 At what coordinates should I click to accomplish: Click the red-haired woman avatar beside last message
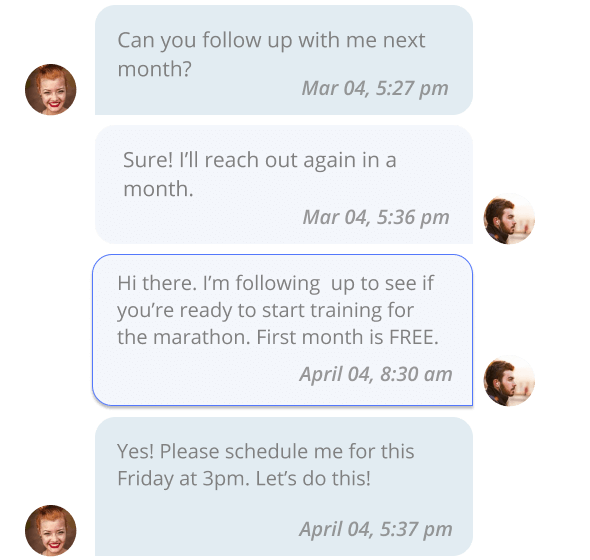[x=51, y=530]
